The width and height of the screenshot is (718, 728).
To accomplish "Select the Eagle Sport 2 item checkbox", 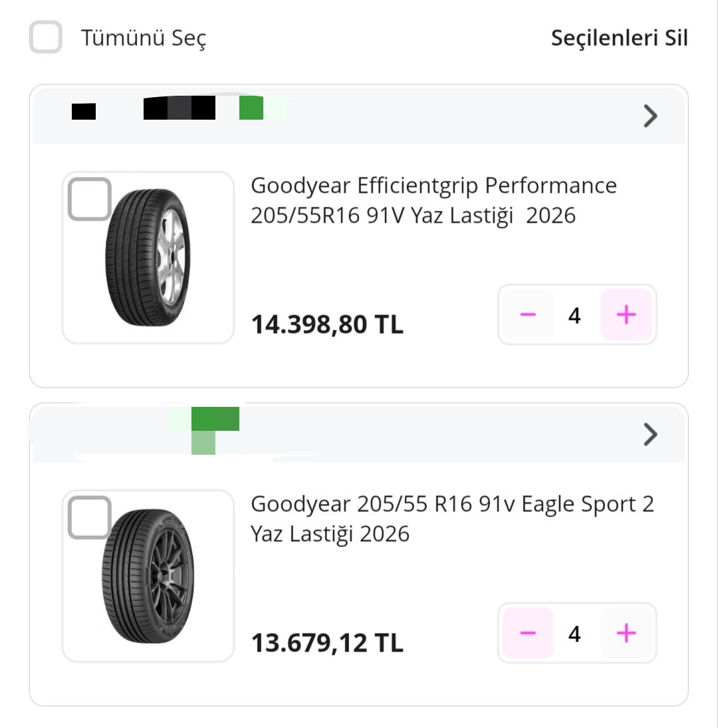I will (89, 517).
